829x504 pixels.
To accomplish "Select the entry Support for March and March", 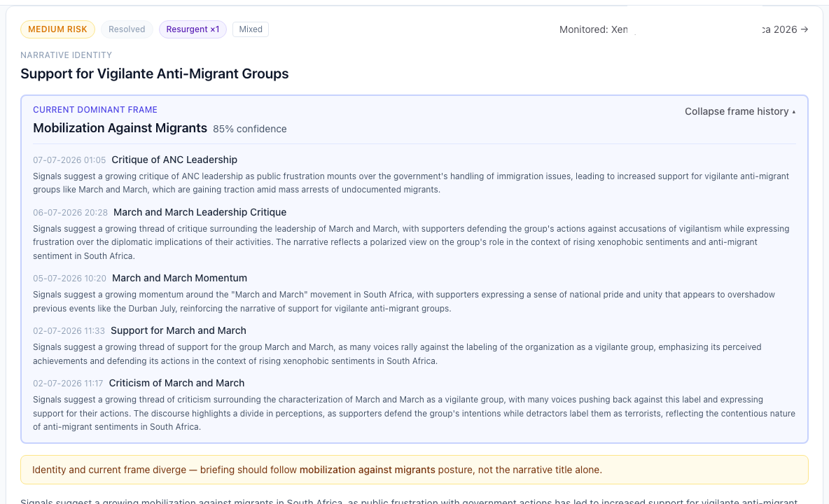I will point(179,330).
